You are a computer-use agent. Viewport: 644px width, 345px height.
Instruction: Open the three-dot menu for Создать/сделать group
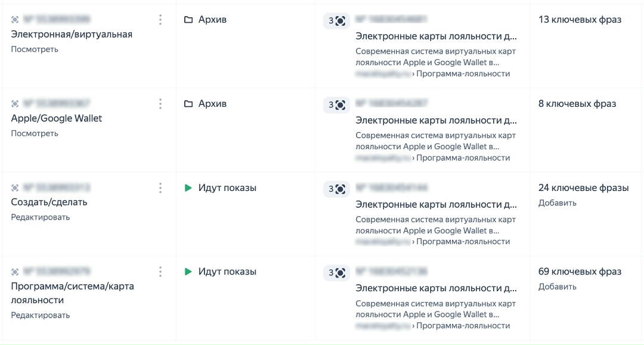[160, 188]
